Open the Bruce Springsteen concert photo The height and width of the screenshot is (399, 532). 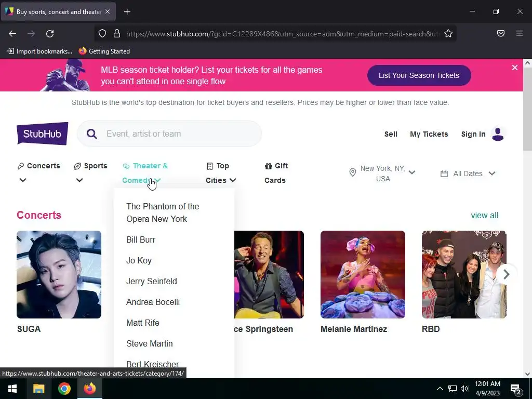[x=269, y=274]
